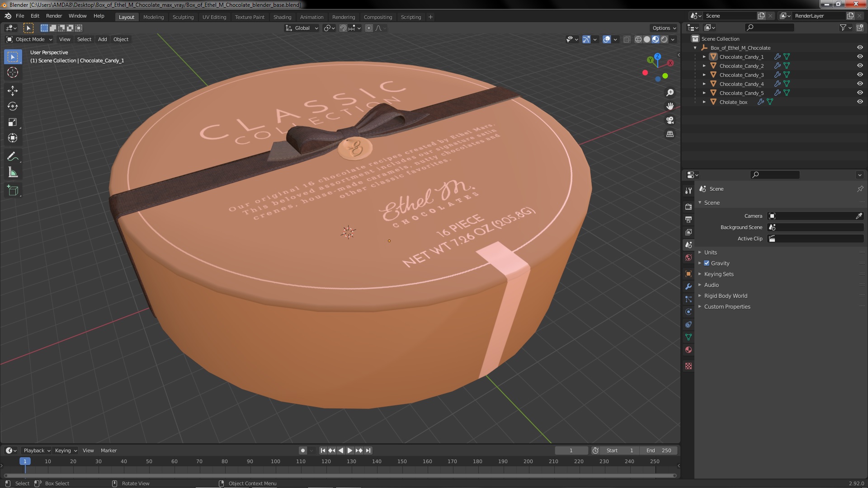This screenshot has width=868, height=488.
Task: Open the World properties tab
Action: pos(689,258)
